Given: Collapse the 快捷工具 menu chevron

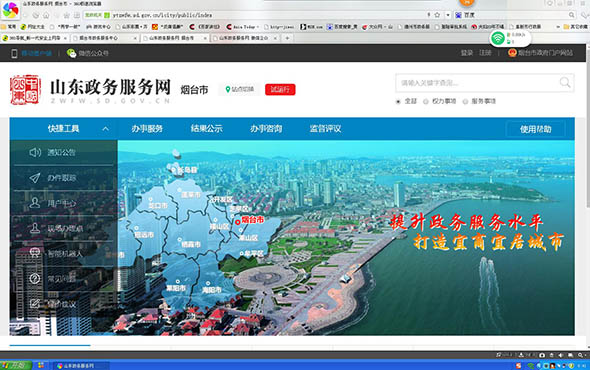Looking at the screenshot, I should 105,129.
